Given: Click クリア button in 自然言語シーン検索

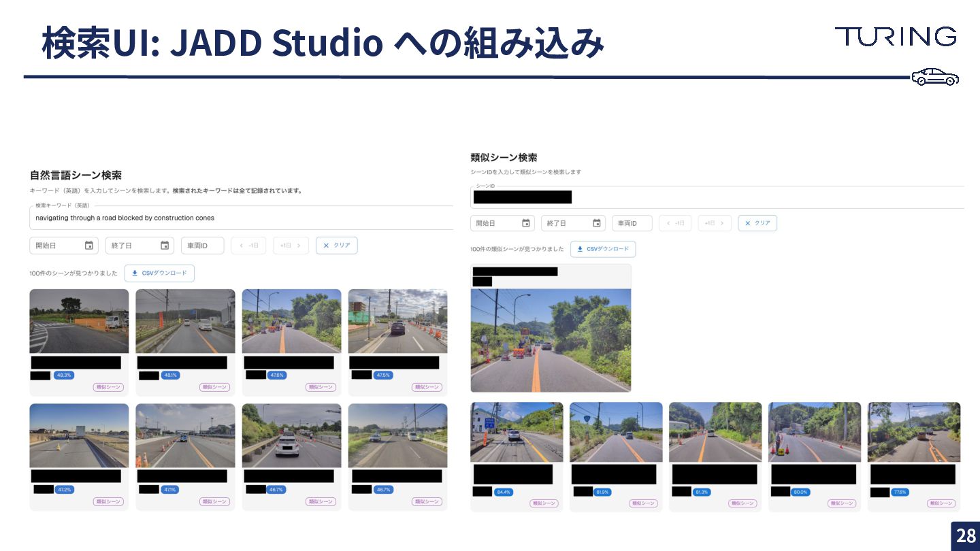Looking at the screenshot, I should pos(337,246).
